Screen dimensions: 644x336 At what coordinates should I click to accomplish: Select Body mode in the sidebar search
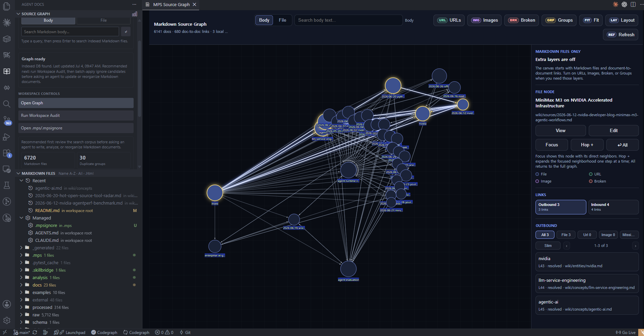(48, 20)
